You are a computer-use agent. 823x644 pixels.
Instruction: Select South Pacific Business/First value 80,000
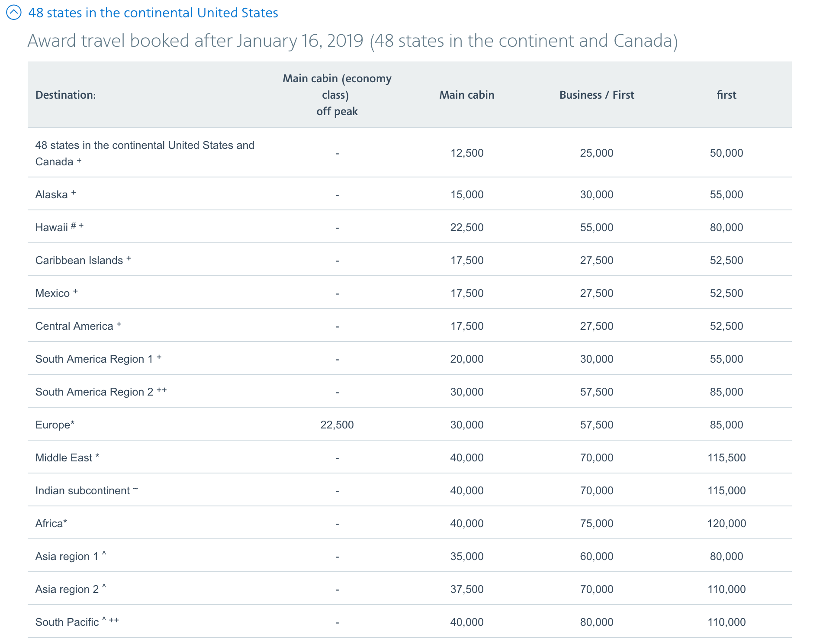pos(597,622)
